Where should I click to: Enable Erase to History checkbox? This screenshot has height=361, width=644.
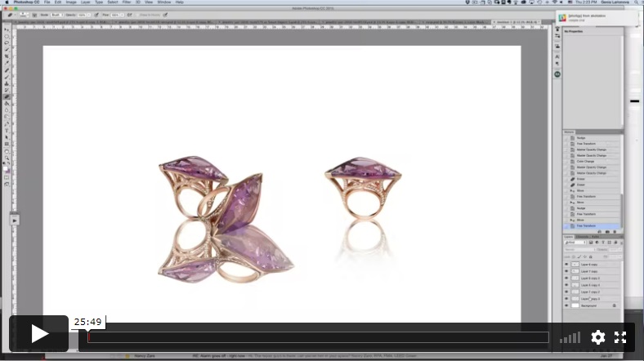137,15
